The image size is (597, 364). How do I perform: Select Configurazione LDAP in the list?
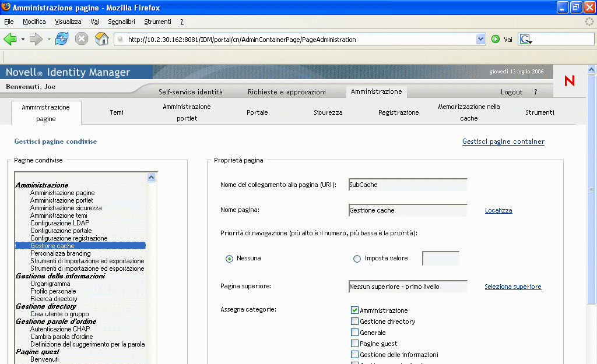point(60,223)
